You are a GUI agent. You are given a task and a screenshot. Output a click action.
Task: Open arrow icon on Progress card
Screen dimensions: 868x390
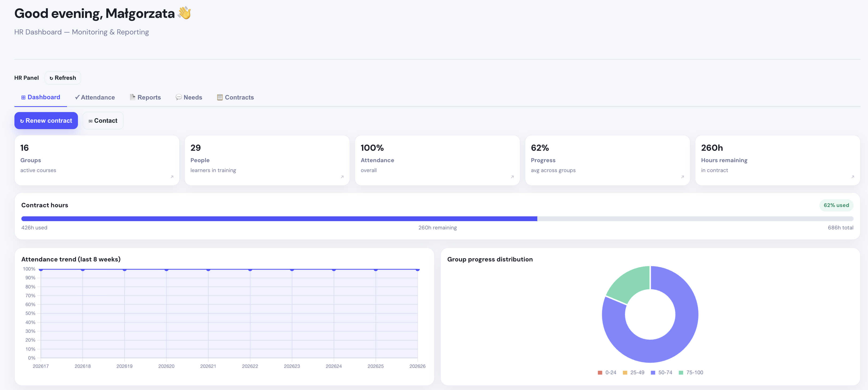(682, 177)
